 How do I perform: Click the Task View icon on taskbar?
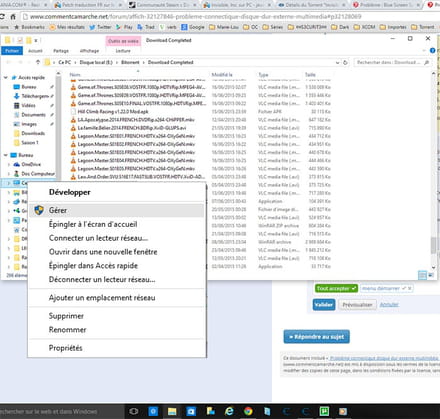[x=134, y=411]
